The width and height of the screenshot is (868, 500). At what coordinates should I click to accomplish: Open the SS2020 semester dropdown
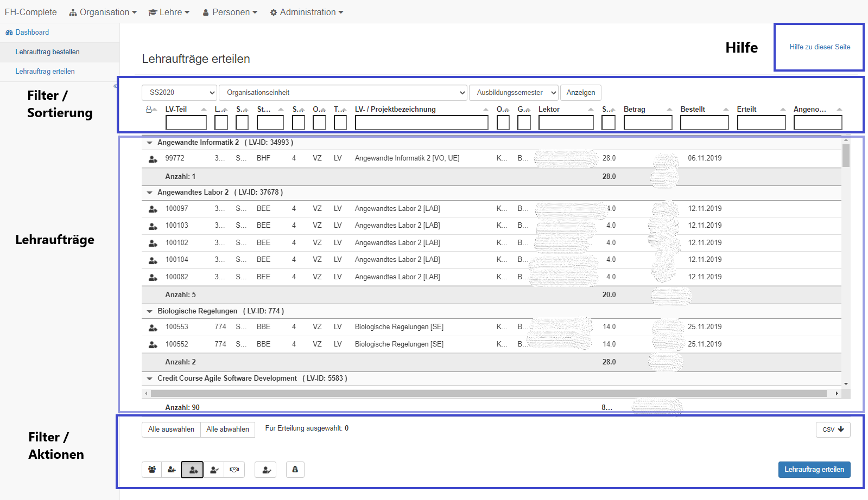(179, 93)
